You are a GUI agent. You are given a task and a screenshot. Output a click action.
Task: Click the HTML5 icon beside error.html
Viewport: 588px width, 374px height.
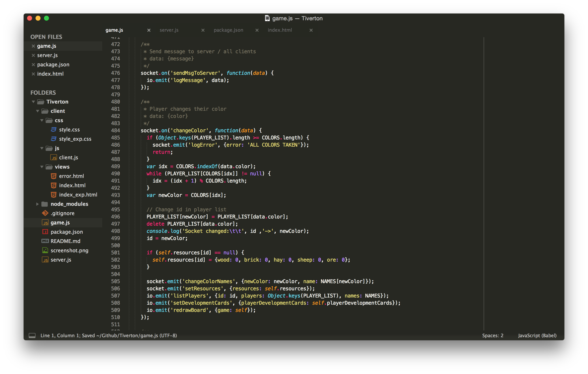[53, 176]
